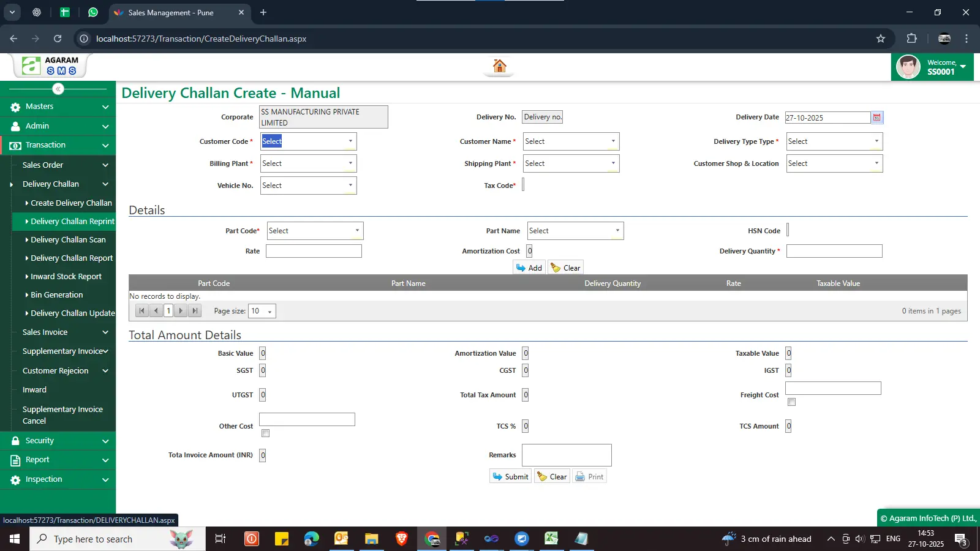Click the home icon in the header

499,66
